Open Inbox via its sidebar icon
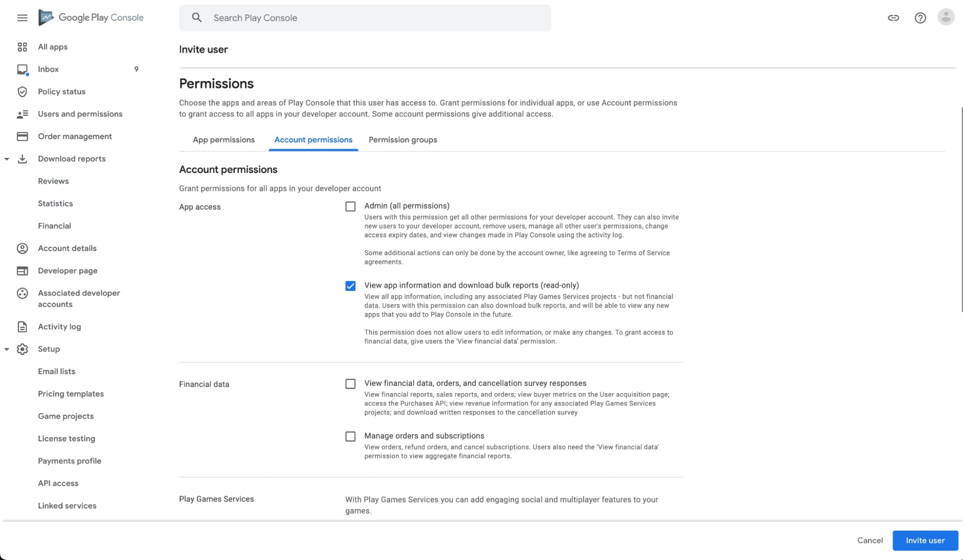Viewport: 963px width, 560px height. (x=22, y=69)
